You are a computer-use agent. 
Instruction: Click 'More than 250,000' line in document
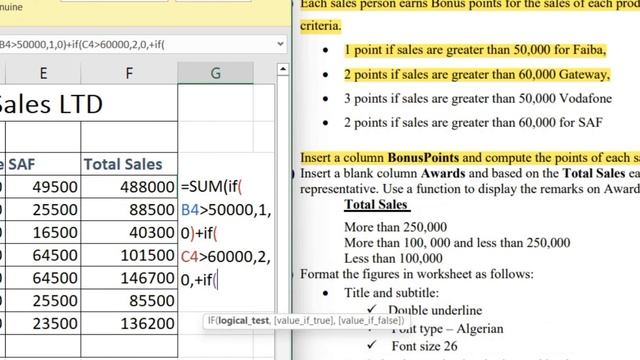tap(396, 227)
